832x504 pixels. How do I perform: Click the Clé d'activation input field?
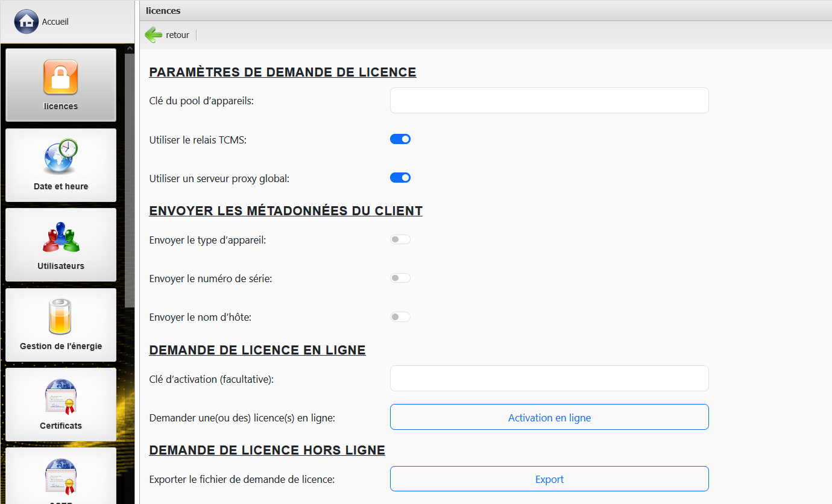[549, 379]
